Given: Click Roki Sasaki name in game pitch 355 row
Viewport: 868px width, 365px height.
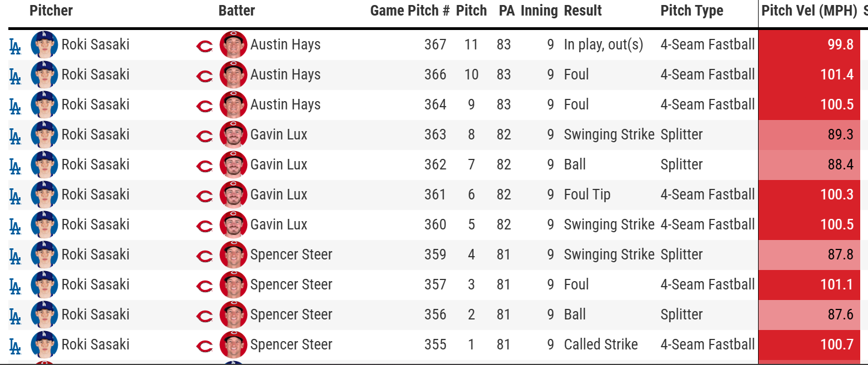Looking at the screenshot, I should coord(95,344).
